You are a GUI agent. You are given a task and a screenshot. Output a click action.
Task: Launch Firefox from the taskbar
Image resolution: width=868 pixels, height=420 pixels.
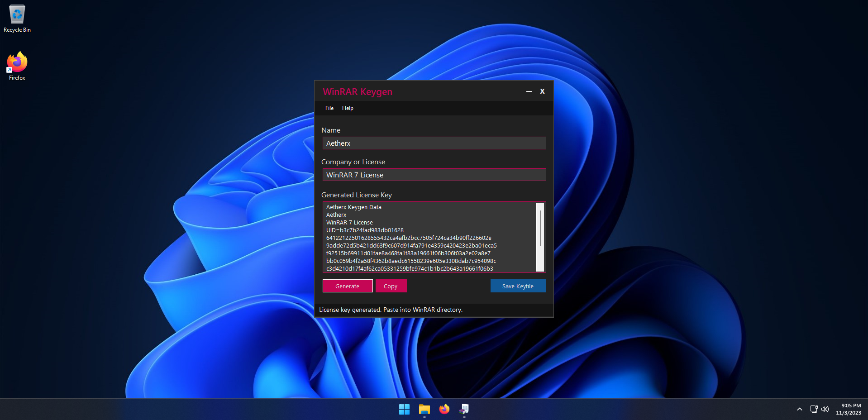444,409
